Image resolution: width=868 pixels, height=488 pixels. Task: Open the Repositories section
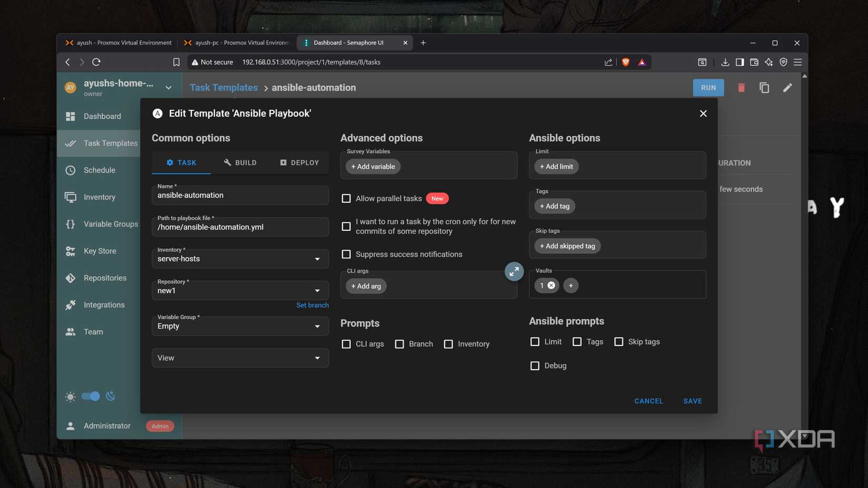(104, 278)
